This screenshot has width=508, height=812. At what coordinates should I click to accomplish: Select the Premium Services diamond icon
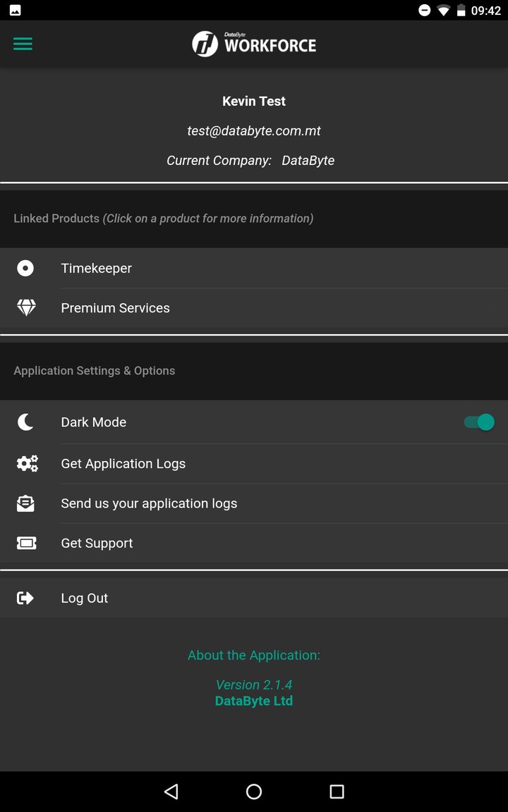[x=25, y=307]
